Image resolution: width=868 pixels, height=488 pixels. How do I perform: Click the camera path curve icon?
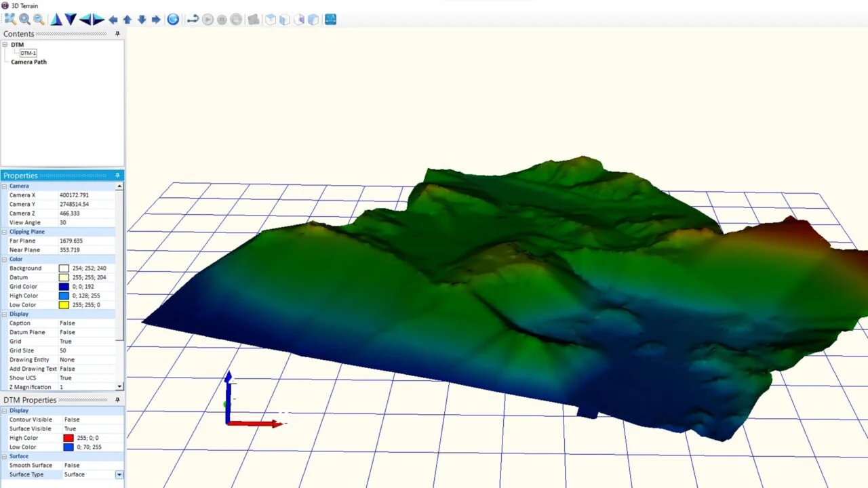[193, 20]
